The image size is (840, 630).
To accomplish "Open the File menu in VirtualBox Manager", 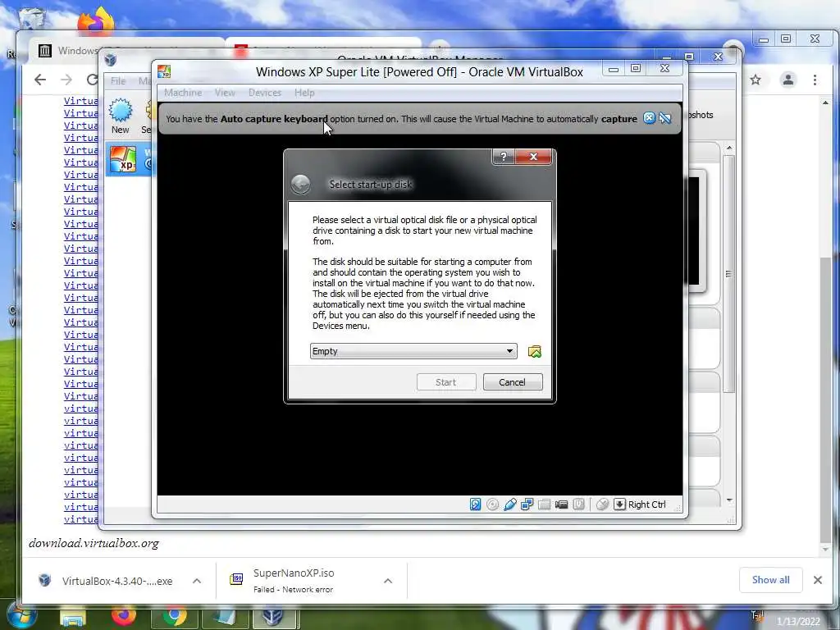I will (x=118, y=81).
